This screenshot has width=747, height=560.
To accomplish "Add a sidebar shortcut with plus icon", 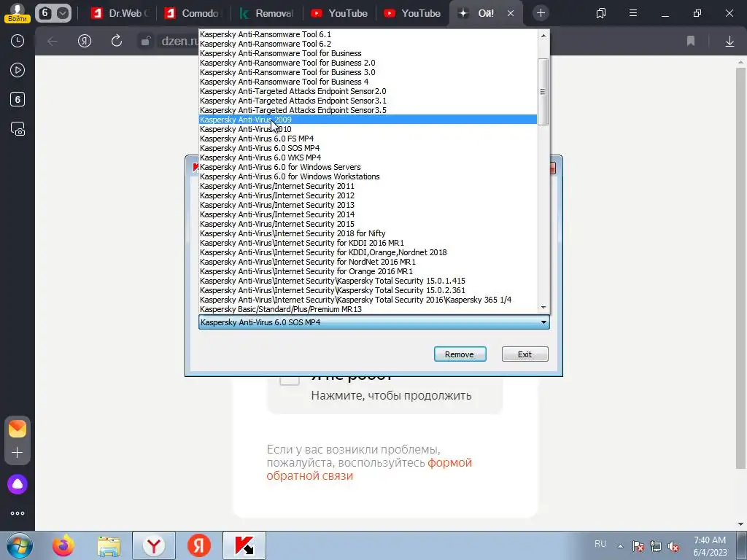I will click(18, 452).
